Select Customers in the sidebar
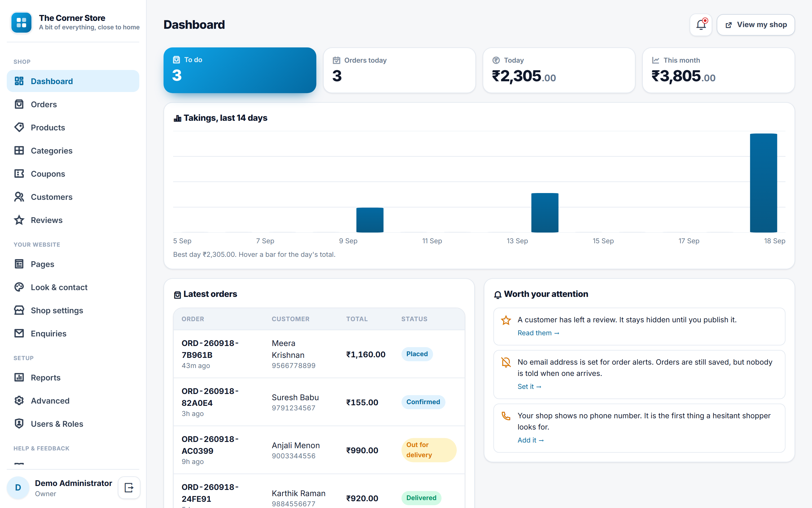Screen dimensions: 812x508 [73, 197]
